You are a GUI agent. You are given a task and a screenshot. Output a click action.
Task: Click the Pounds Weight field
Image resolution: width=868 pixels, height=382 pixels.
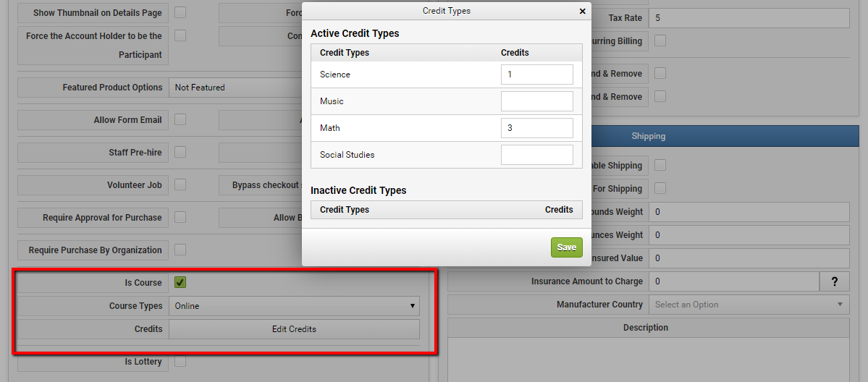click(x=749, y=211)
